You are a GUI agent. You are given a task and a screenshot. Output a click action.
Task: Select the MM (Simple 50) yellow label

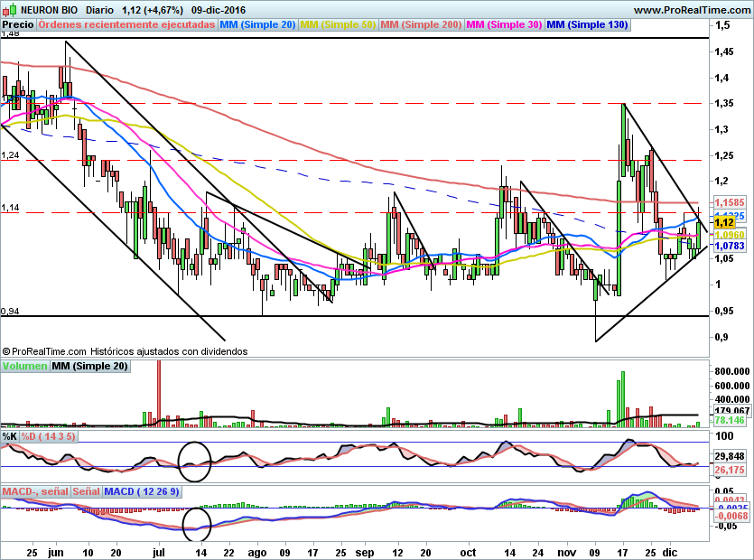(x=338, y=24)
